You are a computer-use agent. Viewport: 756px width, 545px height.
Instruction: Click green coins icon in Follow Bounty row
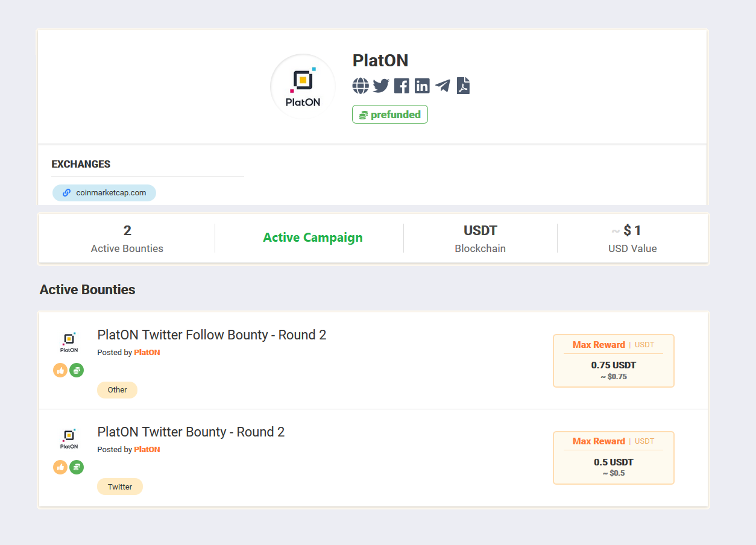pos(77,371)
